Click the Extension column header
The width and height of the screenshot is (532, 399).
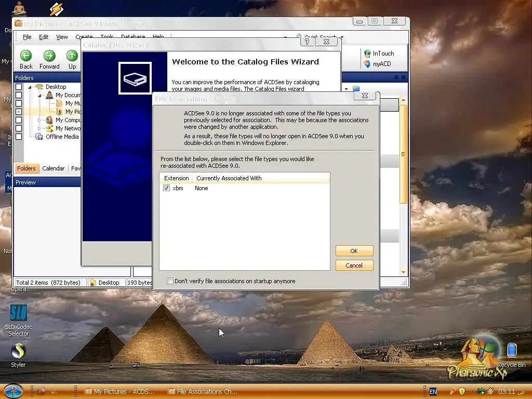point(176,178)
